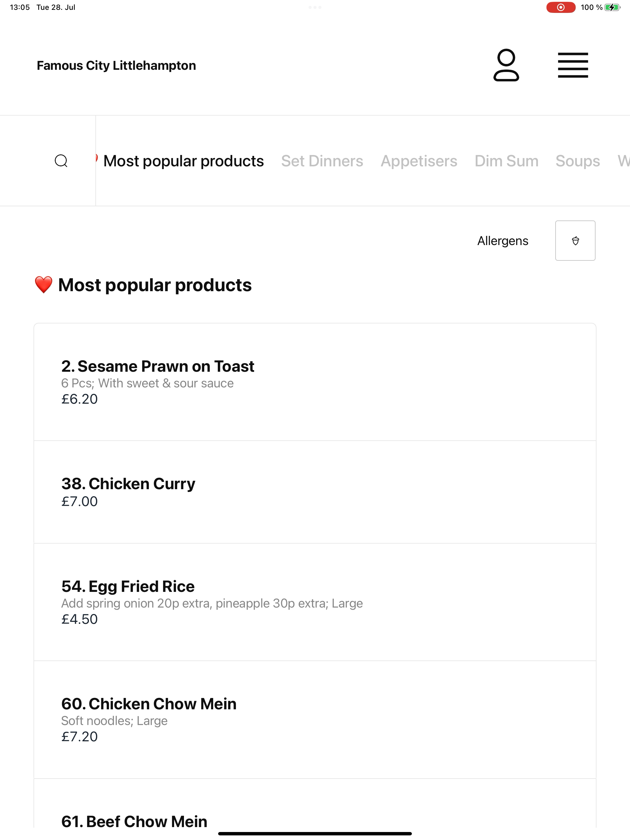
Task: Tap the home indicator bar
Action: point(315,834)
